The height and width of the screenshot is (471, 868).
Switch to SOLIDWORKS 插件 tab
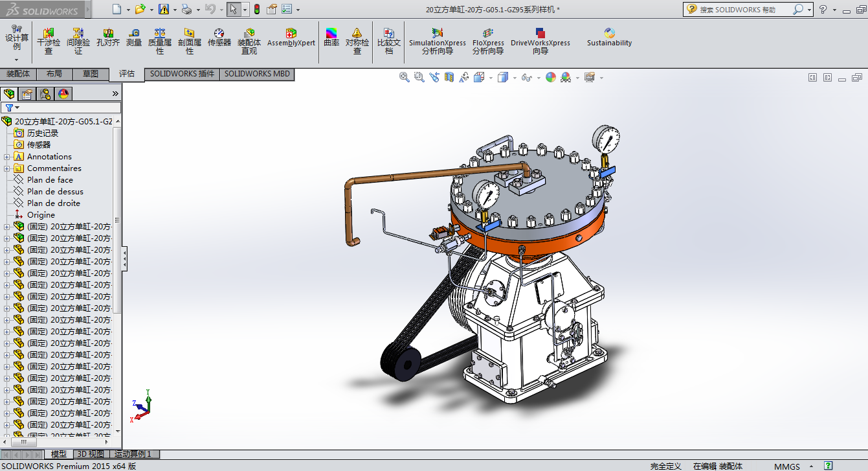point(182,75)
